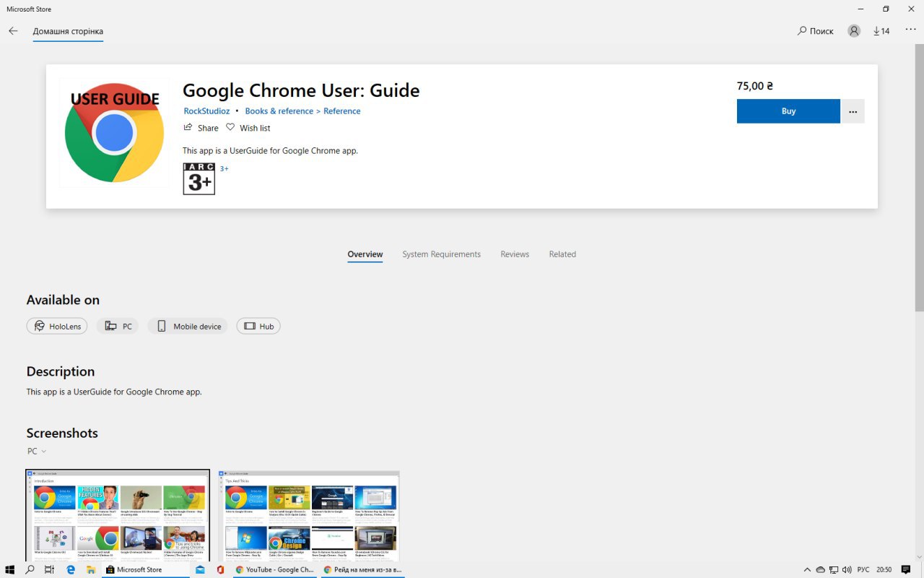Open the Introduction screenshot thumbnail
924x578 pixels.
point(118,515)
